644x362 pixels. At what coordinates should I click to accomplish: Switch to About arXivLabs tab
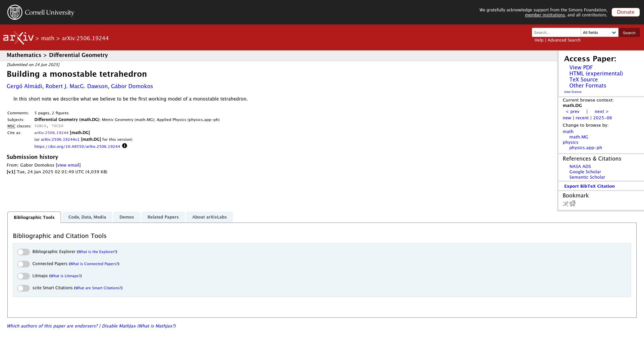pos(209,217)
